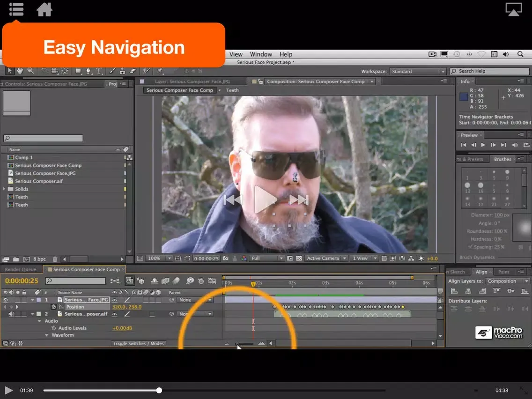The image size is (532, 399).
Task: Open macOS Spotlight search
Action: pos(520,54)
